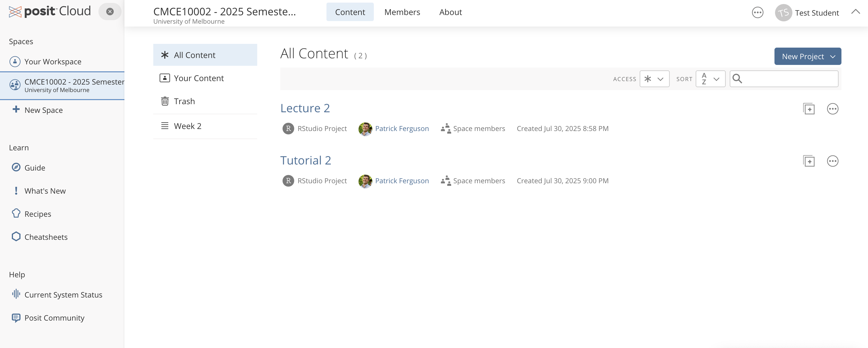Select the CMCE10002 - 2025 Semester space
Image resolution: width=868 pixels, height=348 pixels.
point(62,85)
